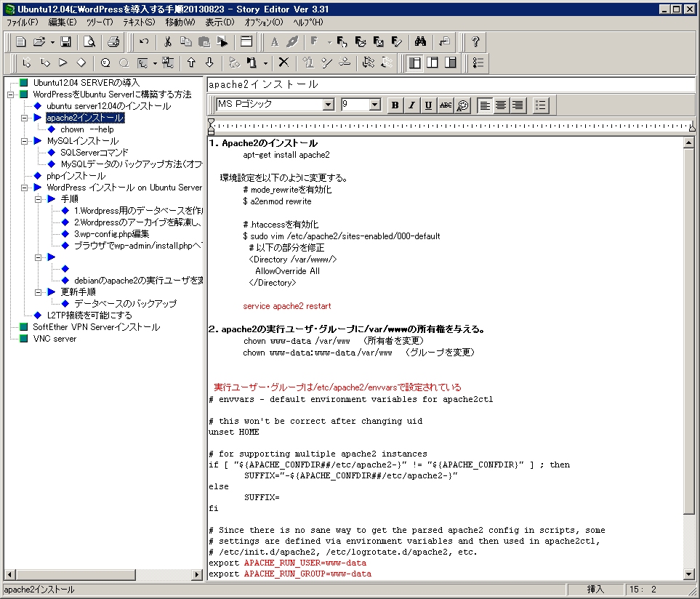Click the Copy icon

[185, 42]
